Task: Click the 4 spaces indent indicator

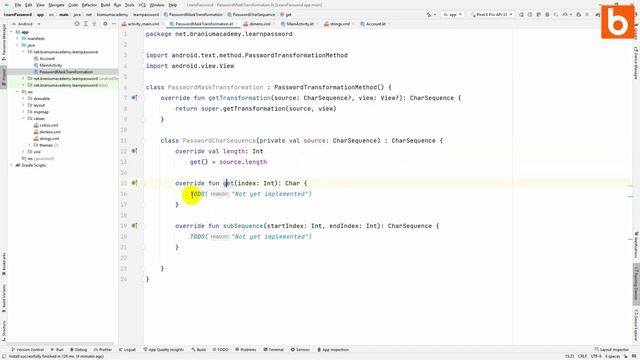Action: pyautogui.click(x=612, y=356)
